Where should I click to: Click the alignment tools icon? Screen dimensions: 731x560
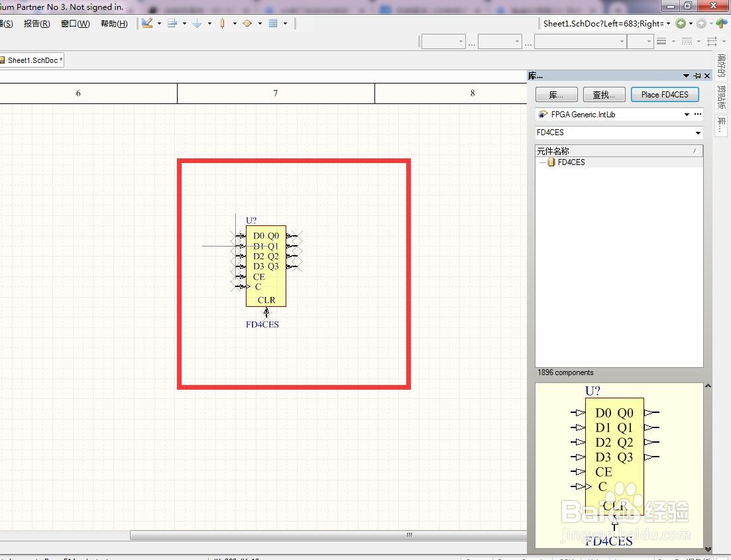[x=172, y=23]
